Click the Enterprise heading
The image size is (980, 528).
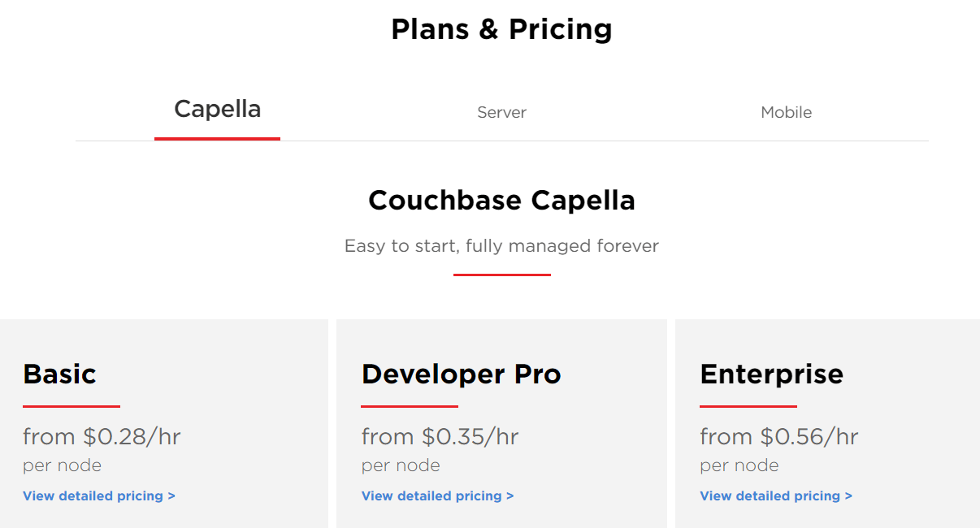pyautogui.click(x=771, y=374)
